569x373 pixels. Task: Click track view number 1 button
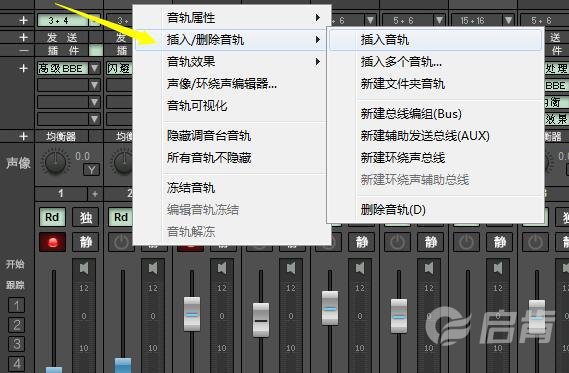16,305
